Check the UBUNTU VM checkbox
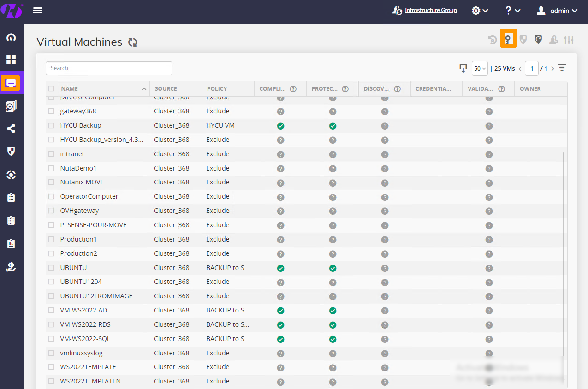This screenshot has height=389, width=588. [x=51, y=268]
